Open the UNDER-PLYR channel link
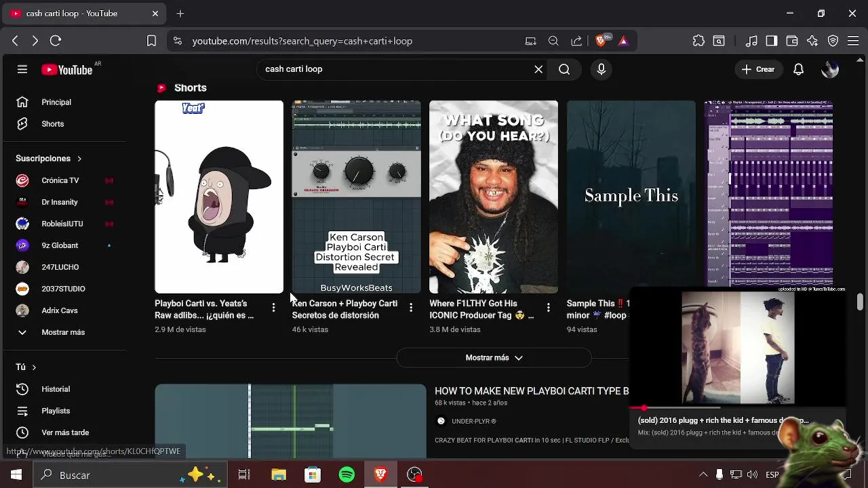This screenshot has width=868, height=488. pyautogui.click(x=473, y=421)
